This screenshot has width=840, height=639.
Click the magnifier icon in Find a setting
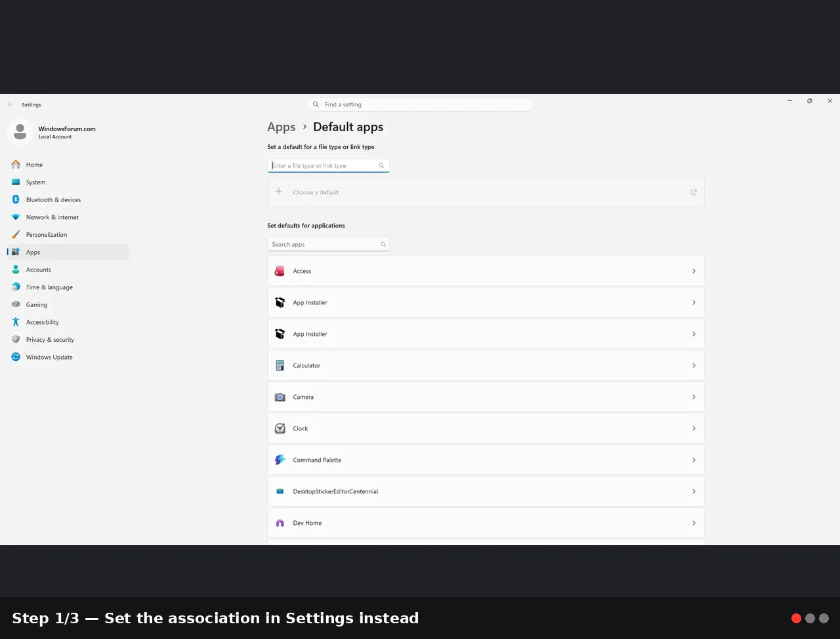(316, 104)
